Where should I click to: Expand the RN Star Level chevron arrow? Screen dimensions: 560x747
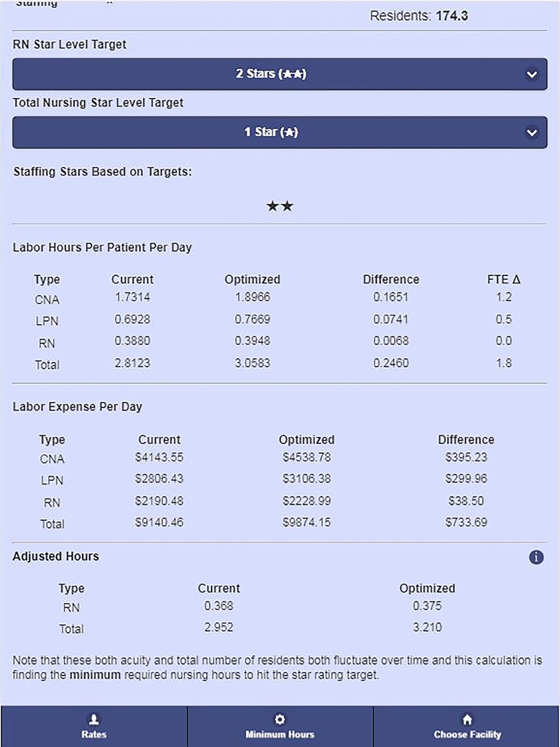click(531, 74)
